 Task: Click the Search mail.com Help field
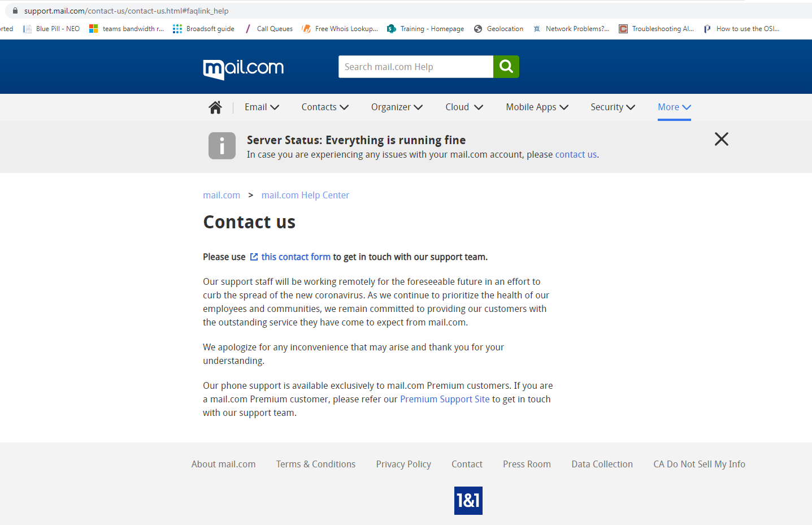416,67
